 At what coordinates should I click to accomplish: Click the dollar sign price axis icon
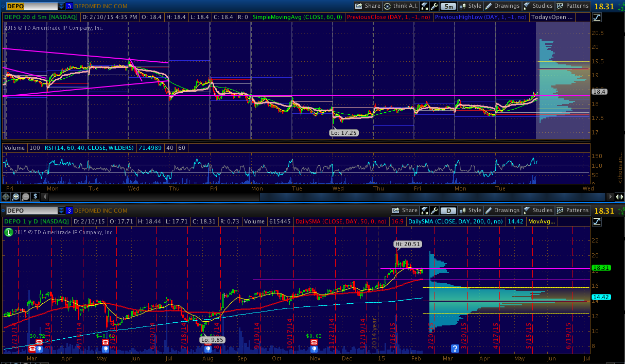click(x=35, y=196)
